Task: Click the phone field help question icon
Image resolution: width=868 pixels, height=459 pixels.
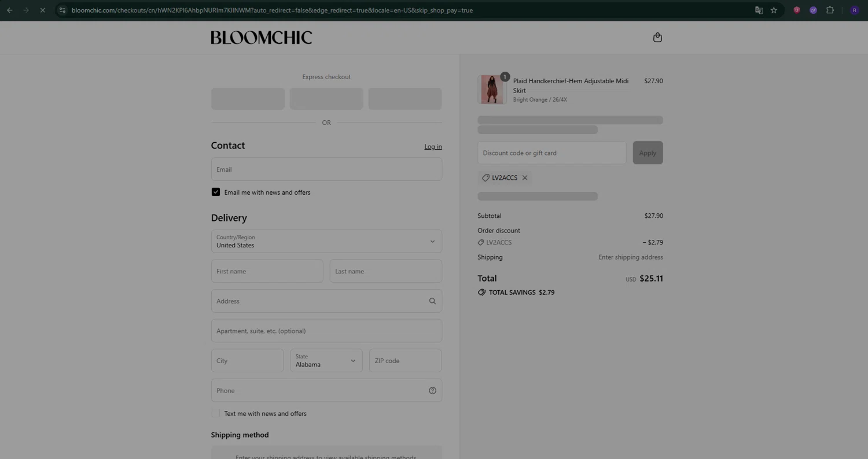Action: pos(432,391)
